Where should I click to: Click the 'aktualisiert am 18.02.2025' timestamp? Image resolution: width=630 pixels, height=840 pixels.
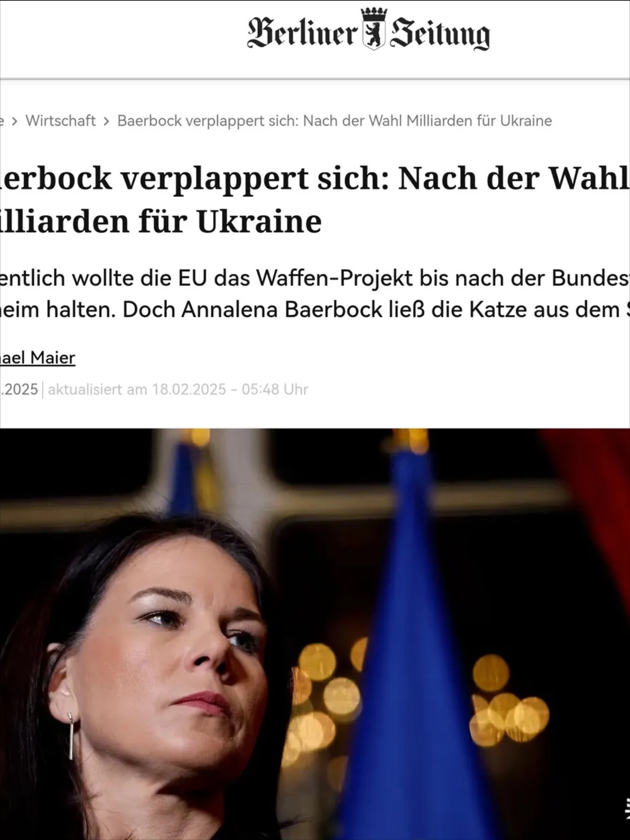coord(178,389)
